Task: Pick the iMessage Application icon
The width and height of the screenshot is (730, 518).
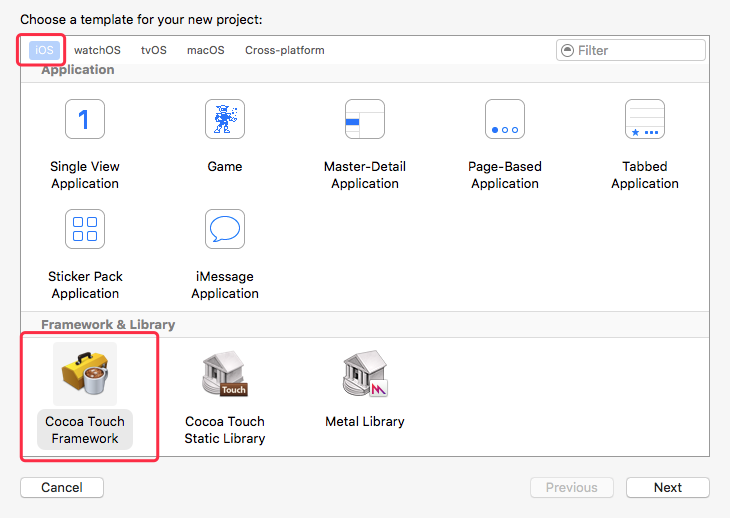Action: point(225,229)
